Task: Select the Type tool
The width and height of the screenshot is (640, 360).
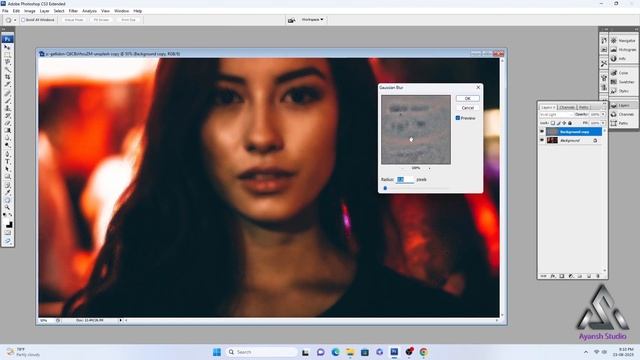Action: pos(7,163)
